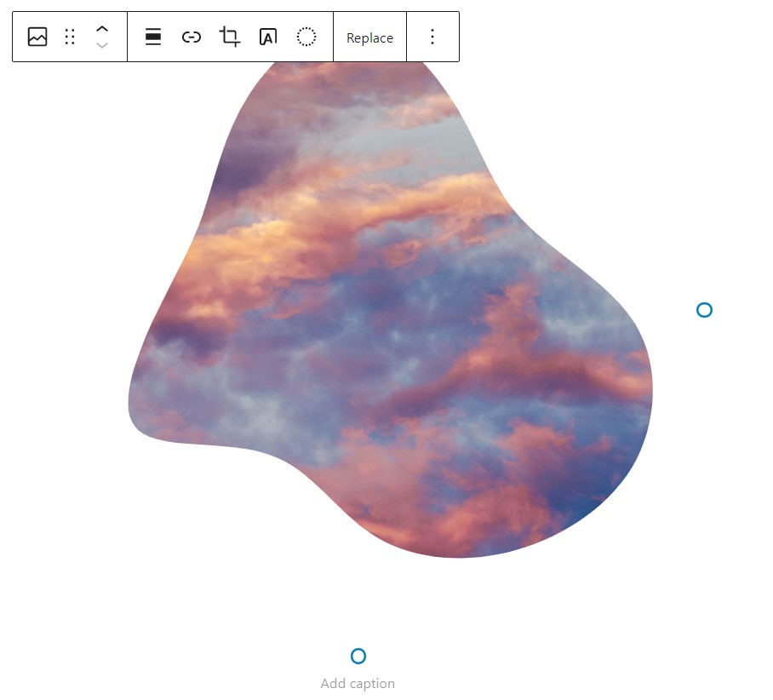Move block up with the up chevron
The width and height of the screenshot is (773, 700).
[102, 29]
